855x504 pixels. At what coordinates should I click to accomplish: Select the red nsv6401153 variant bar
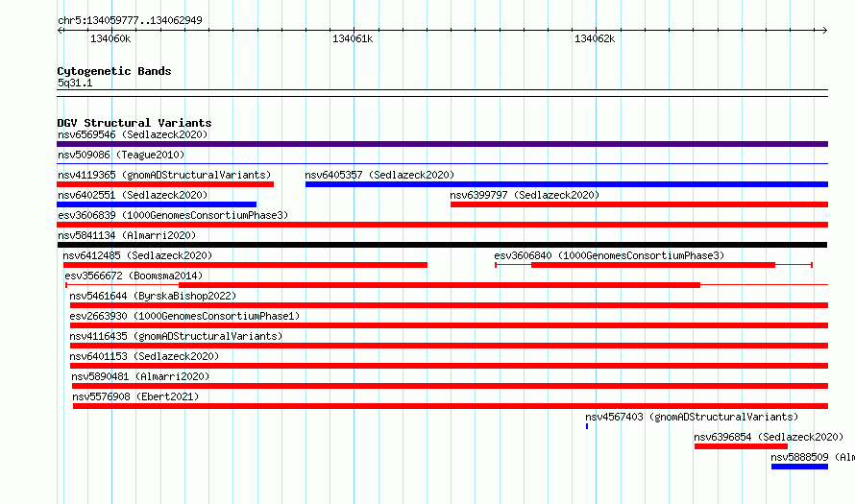click(449, 366)
